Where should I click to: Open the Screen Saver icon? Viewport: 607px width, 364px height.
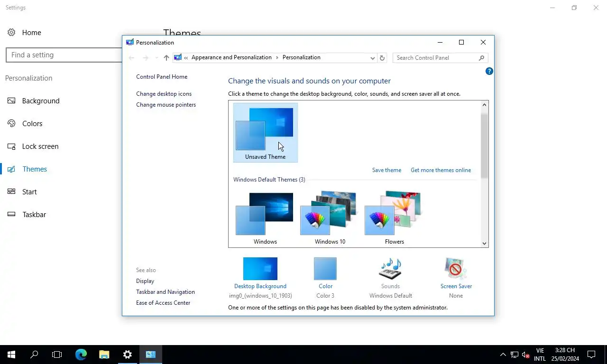coord(456,269)
